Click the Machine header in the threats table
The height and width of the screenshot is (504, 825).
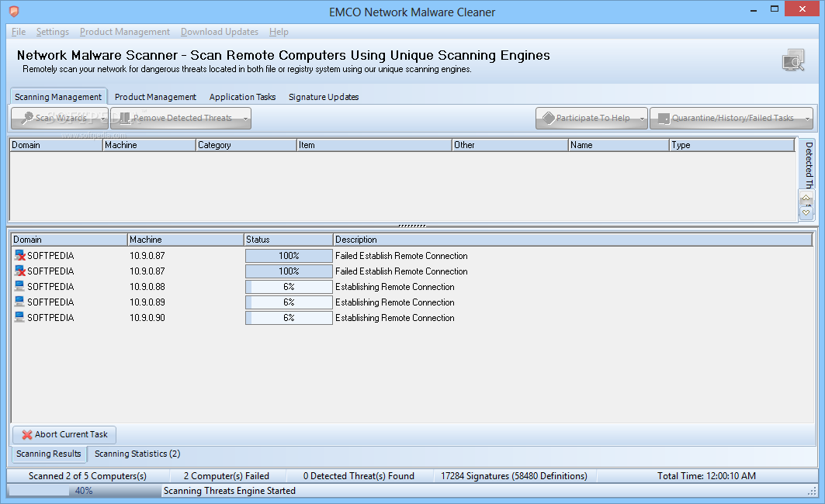(x=149, y=145)
